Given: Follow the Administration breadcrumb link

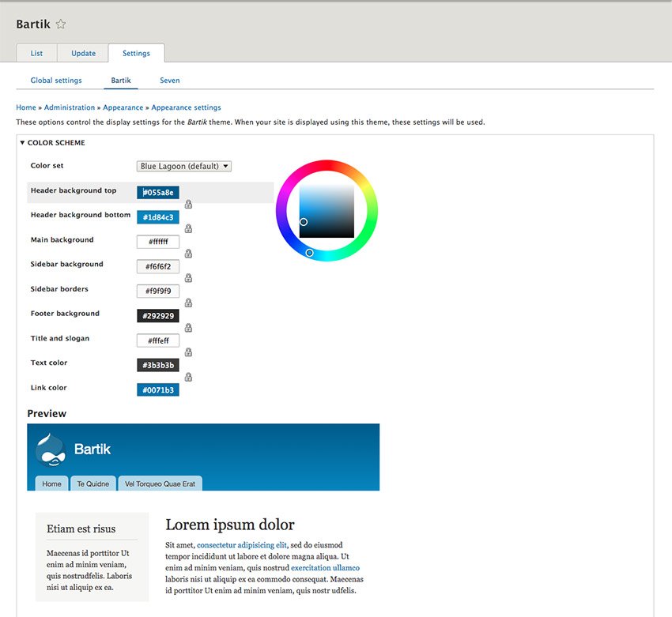Looking at the screenshot, I should coord(70,107).
